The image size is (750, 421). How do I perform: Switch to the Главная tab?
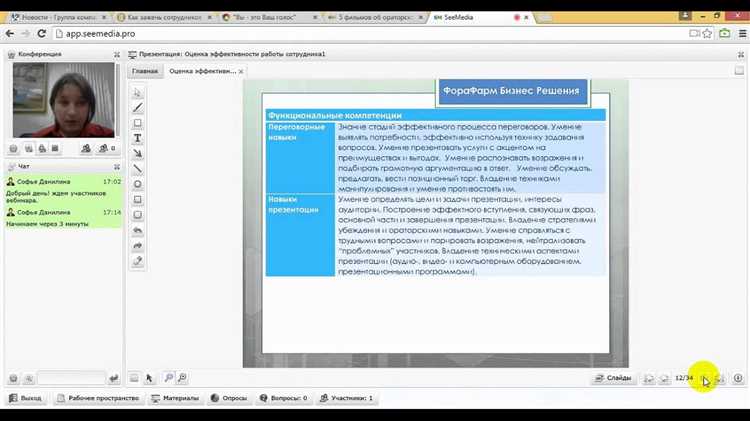145,71
